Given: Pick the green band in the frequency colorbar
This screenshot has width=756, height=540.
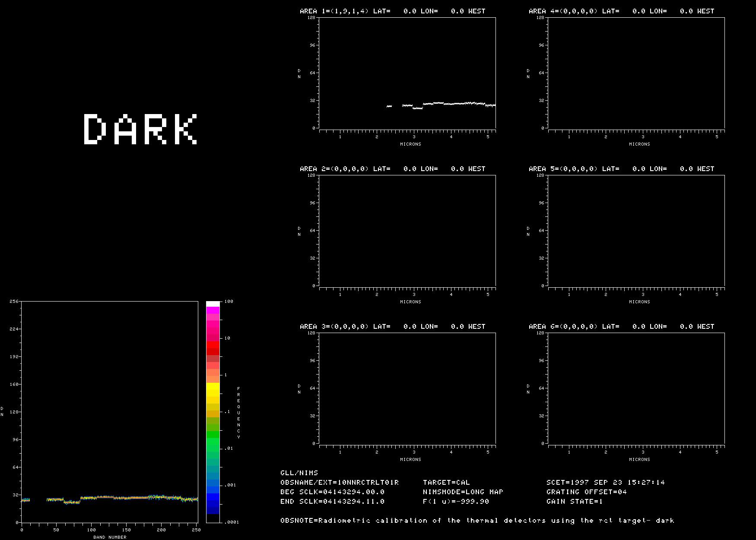Looking at the screenshot, I should pos(213,441).
